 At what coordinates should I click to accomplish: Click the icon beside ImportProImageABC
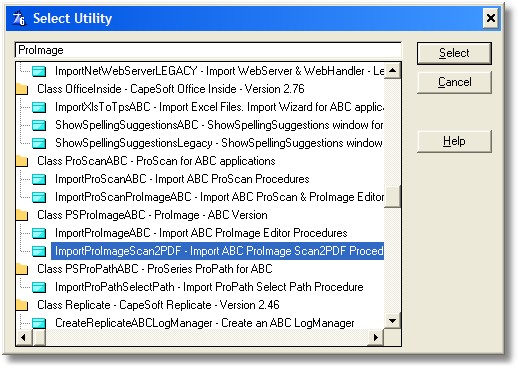pyautogui.click(x=39, y=233)
